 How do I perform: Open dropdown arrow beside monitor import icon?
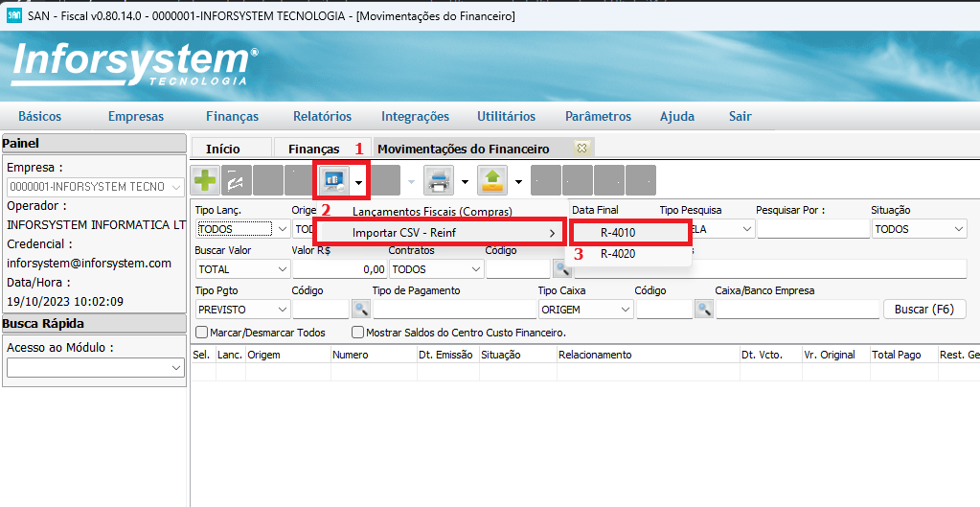coord(358,182)
